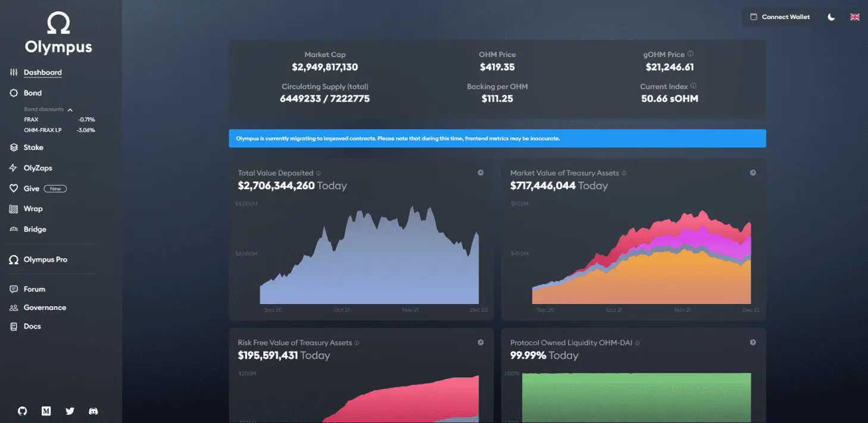Click the $21,246.61 gOHM price value
868x423 pixels.
tap(670, 67)
